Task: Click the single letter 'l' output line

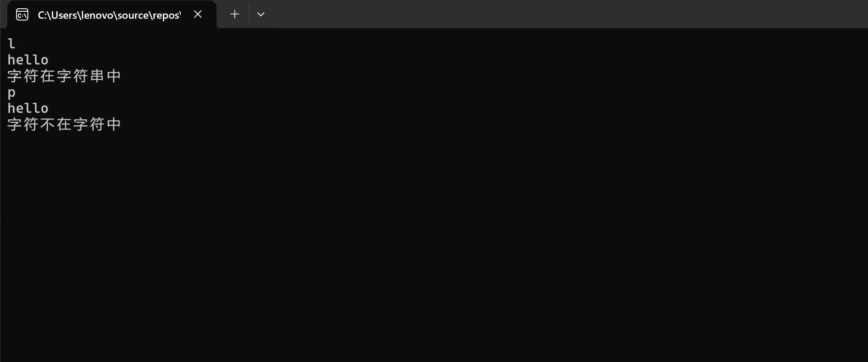Action: click(x=12, y=44)
